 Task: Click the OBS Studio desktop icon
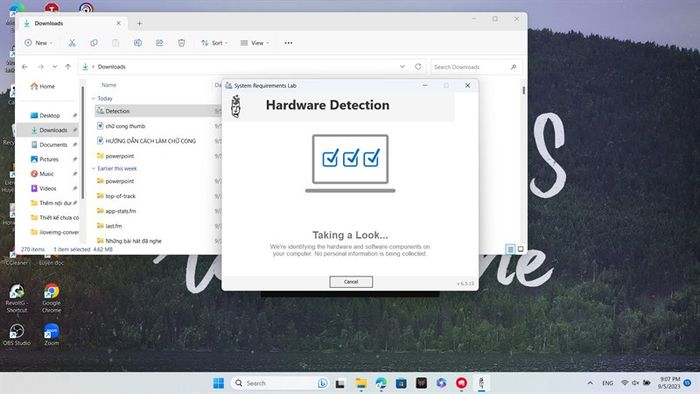[x=17, y=335]
